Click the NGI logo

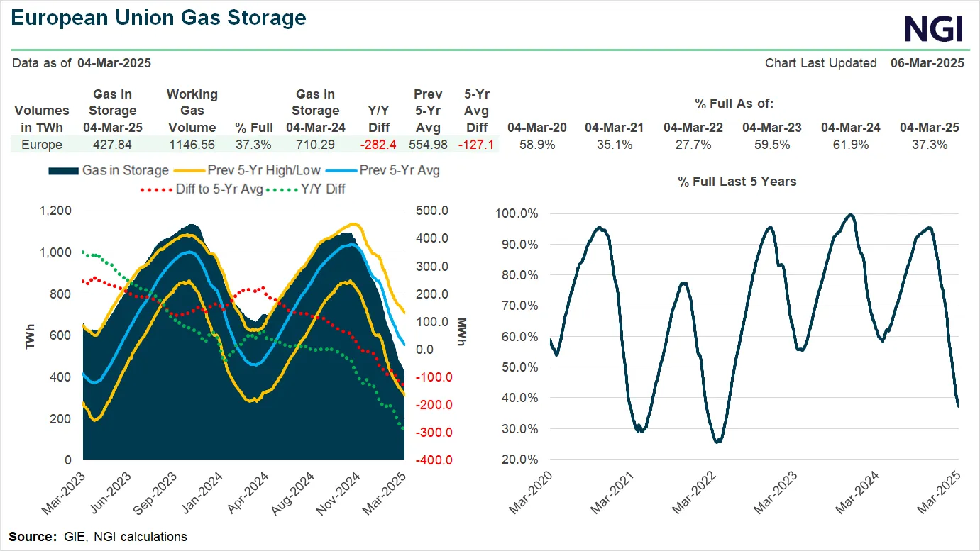pyautogui.click(x=935, y=29)
